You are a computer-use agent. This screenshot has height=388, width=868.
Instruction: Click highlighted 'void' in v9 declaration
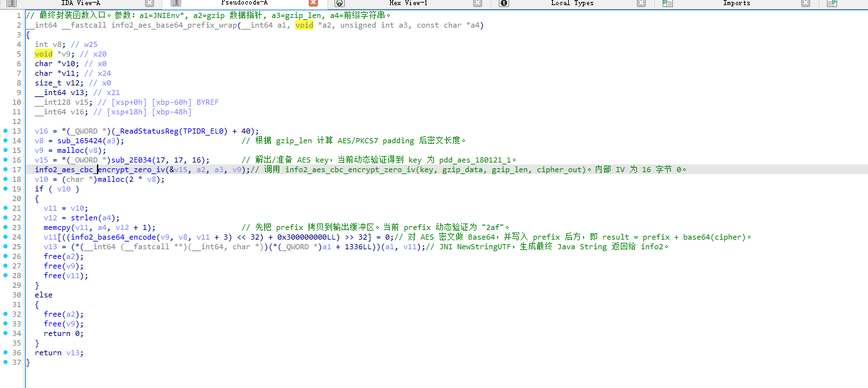click(44, 54)
